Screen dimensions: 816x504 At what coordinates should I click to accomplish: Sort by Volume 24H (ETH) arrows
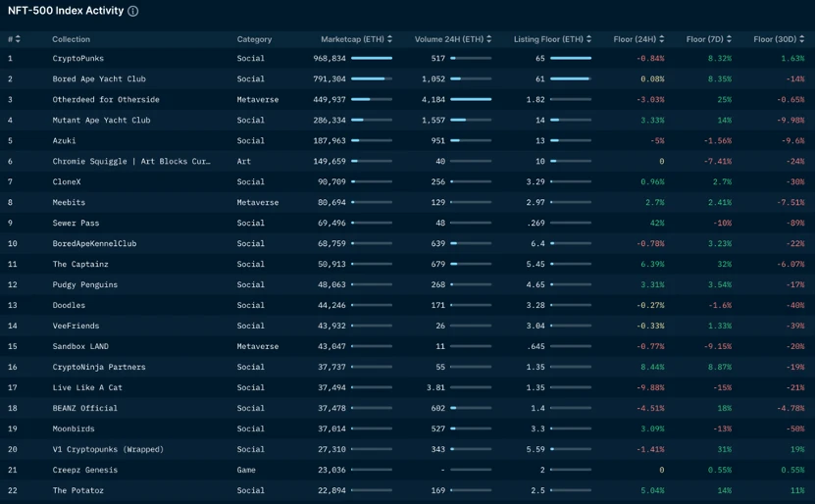[x=488, y=39]
